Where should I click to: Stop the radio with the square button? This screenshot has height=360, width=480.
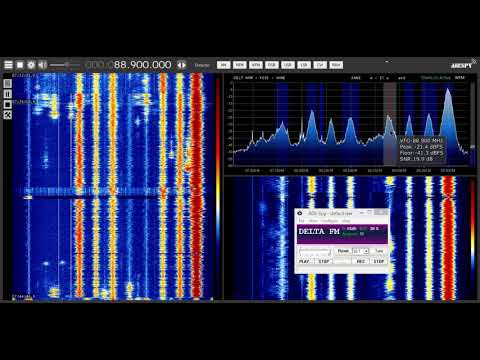(20, 65)
